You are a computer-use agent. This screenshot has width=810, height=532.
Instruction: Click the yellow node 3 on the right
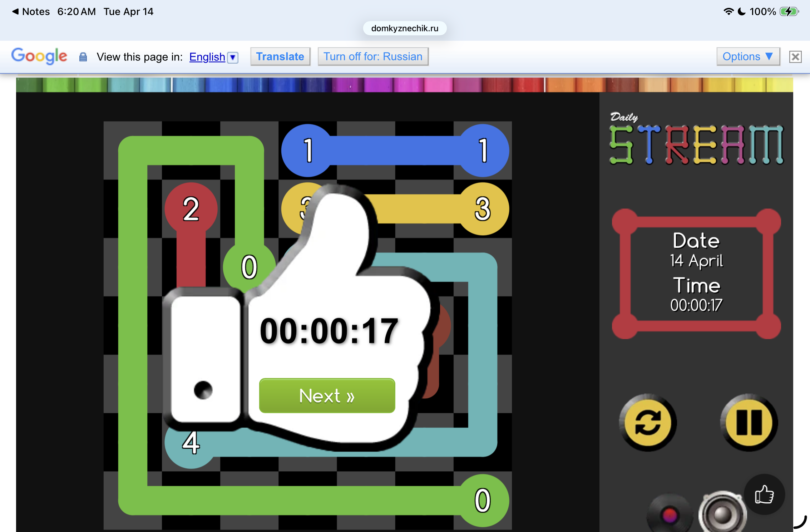tap(483, 209)
